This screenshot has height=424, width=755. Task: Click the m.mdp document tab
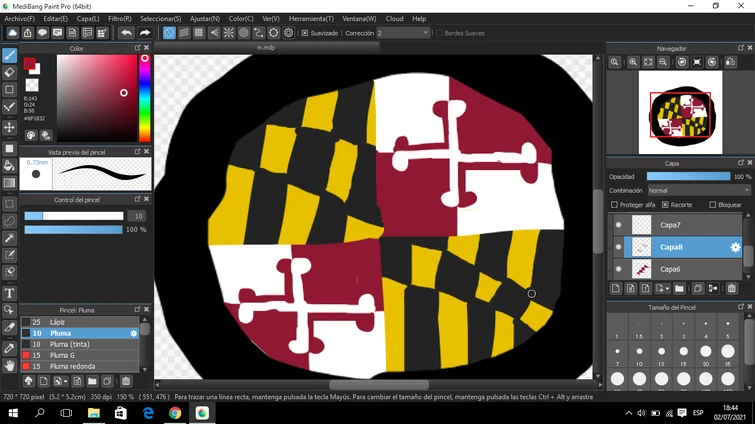266,48
